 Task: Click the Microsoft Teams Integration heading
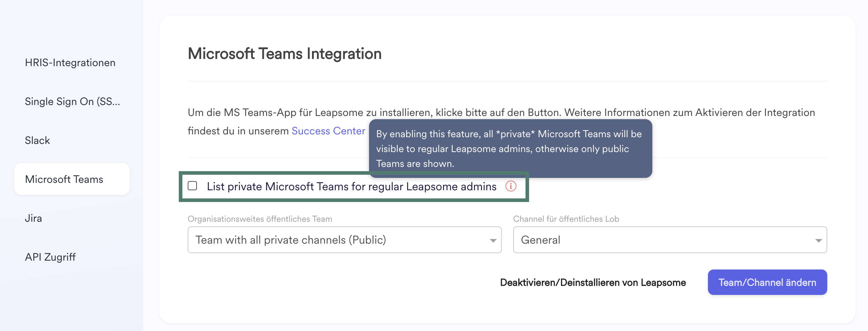tap(285, 54)
